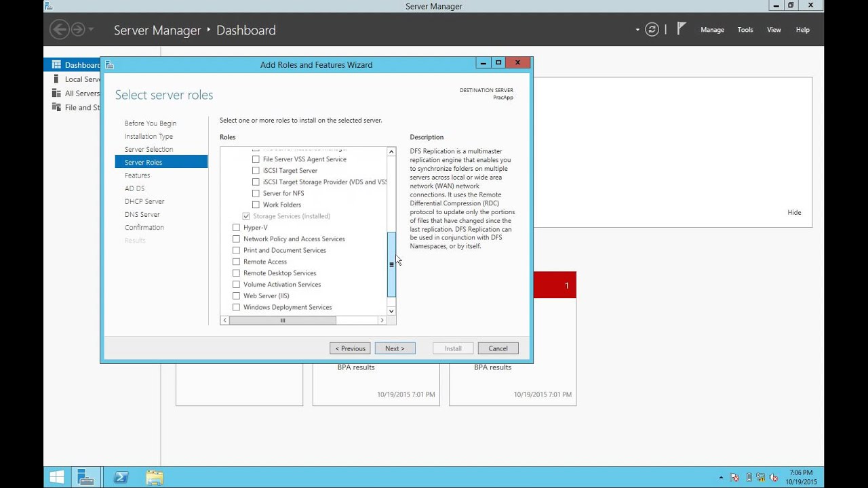
Task: Click the roles list scroll up arrow
Action: [391, 152]
